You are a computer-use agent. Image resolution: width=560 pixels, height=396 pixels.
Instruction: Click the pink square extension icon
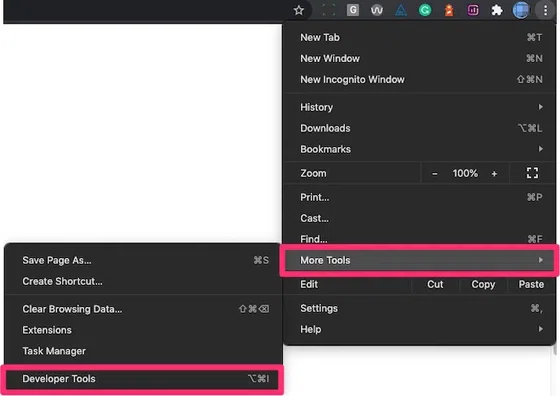[x=473, y=10]
